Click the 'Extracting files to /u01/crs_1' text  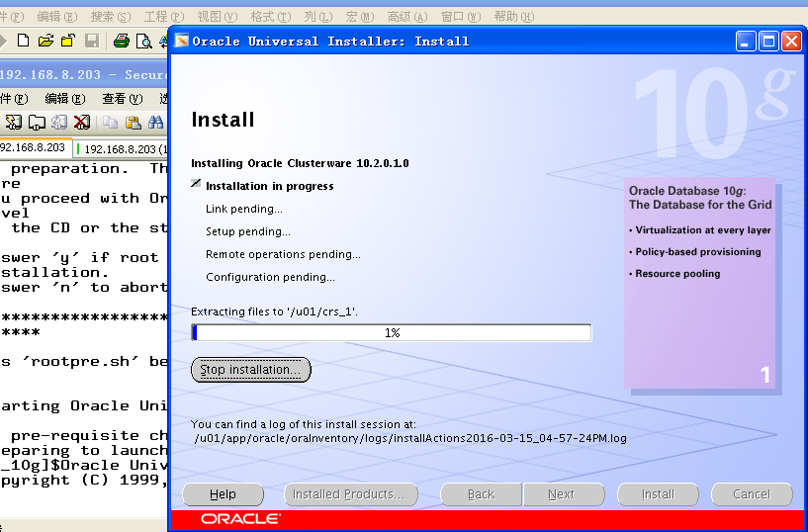[x=274, y=311]
